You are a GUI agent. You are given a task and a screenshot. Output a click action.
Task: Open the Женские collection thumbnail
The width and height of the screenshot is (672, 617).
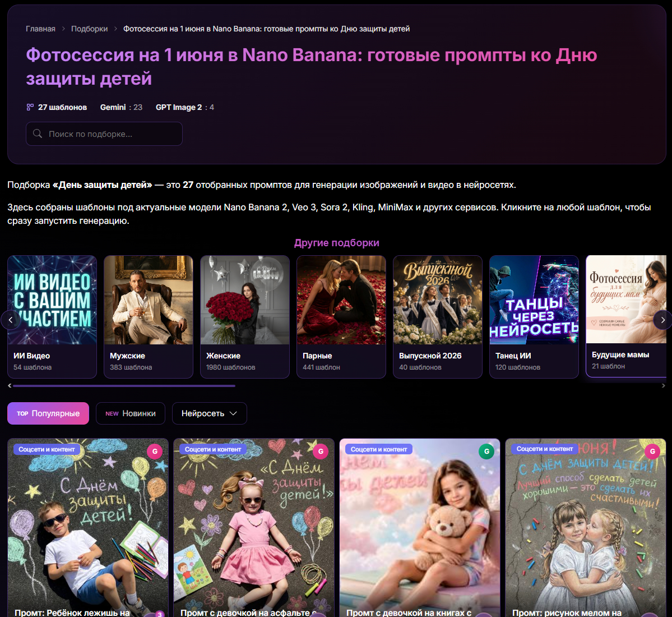point(245,300)
